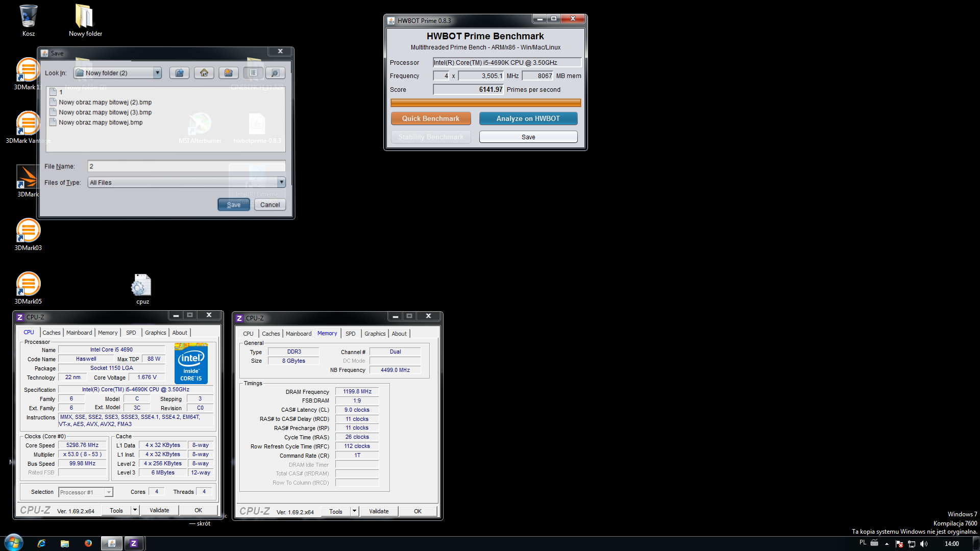
Task: Click the File Name input field
Action: 186,166
